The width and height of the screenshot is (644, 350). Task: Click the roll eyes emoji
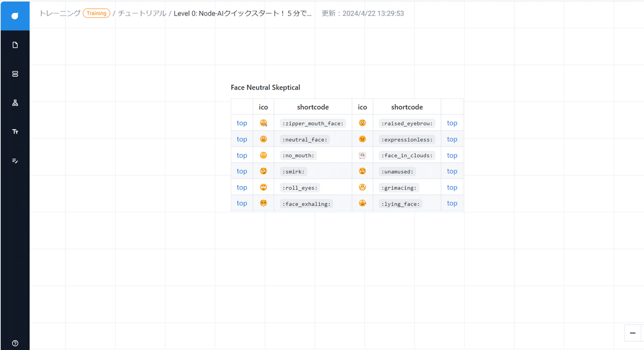(x=264, y=187)
